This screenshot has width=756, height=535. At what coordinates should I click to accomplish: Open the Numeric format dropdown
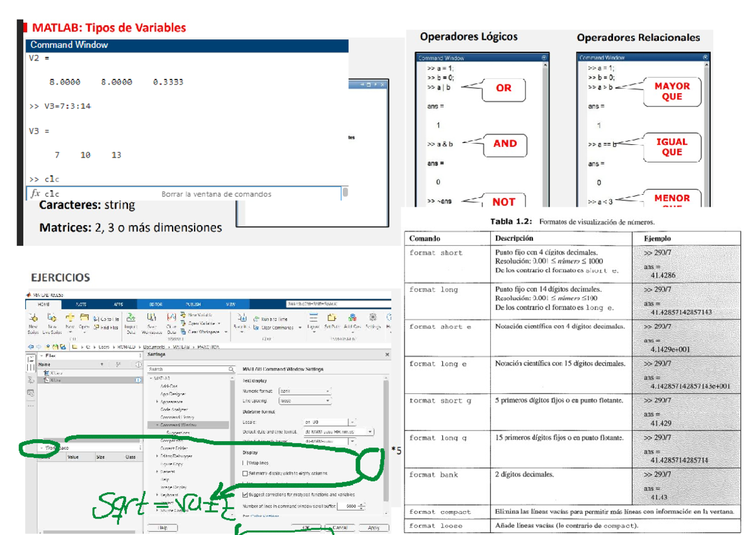pos(305,391)
